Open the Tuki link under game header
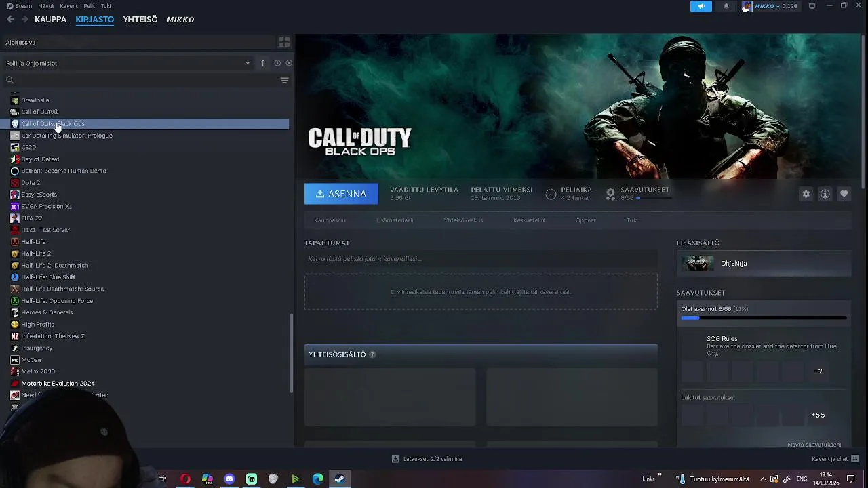This screenshot has height=488, width=868. coord(632,220)
